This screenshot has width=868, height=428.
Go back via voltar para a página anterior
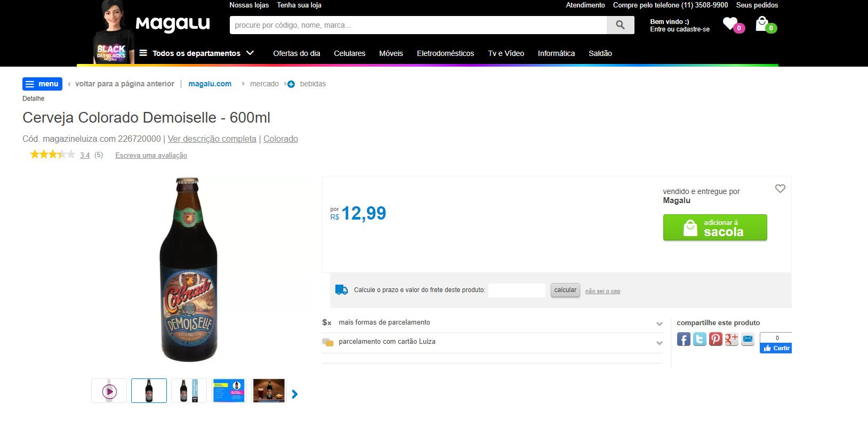125,84
